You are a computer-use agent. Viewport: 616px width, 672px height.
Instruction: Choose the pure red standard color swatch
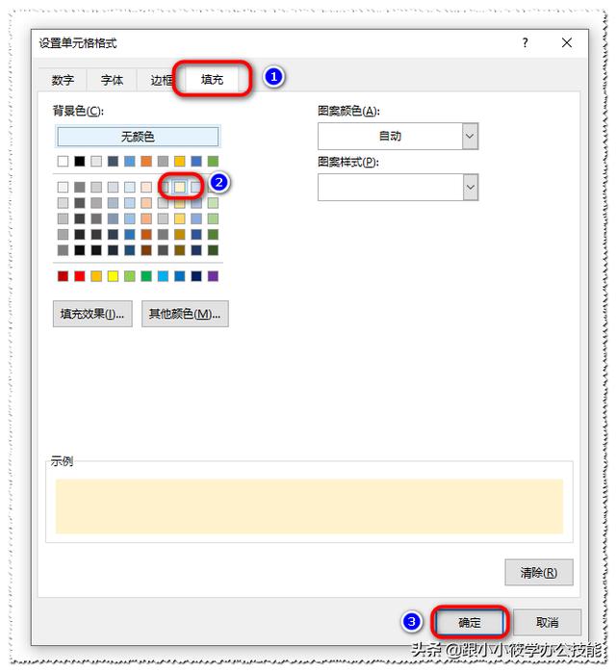[x=79, y=276]
